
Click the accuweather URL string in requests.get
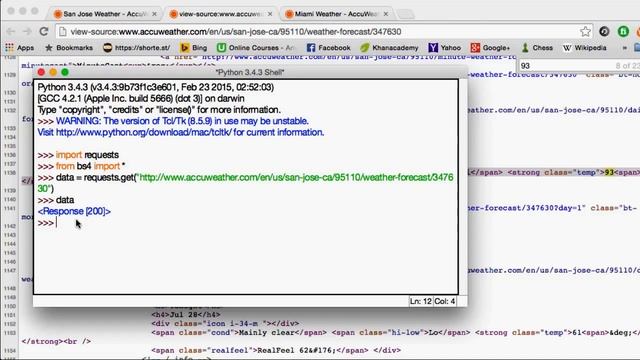tap(296, 178)
